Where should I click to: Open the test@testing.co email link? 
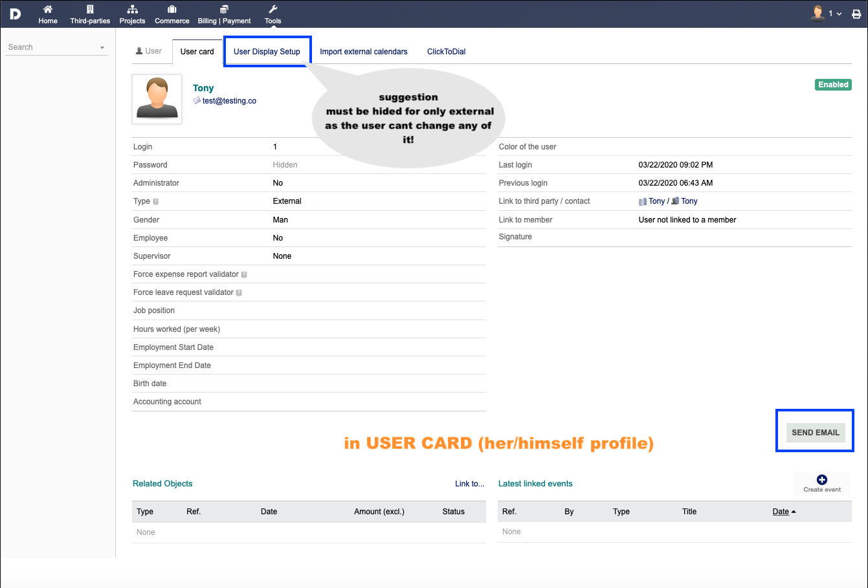tap(229, 101)
